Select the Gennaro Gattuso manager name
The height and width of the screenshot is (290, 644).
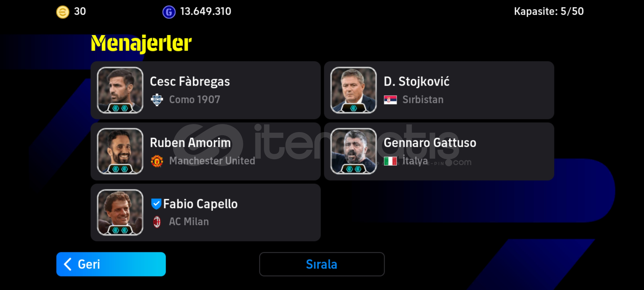pos(430,143)
